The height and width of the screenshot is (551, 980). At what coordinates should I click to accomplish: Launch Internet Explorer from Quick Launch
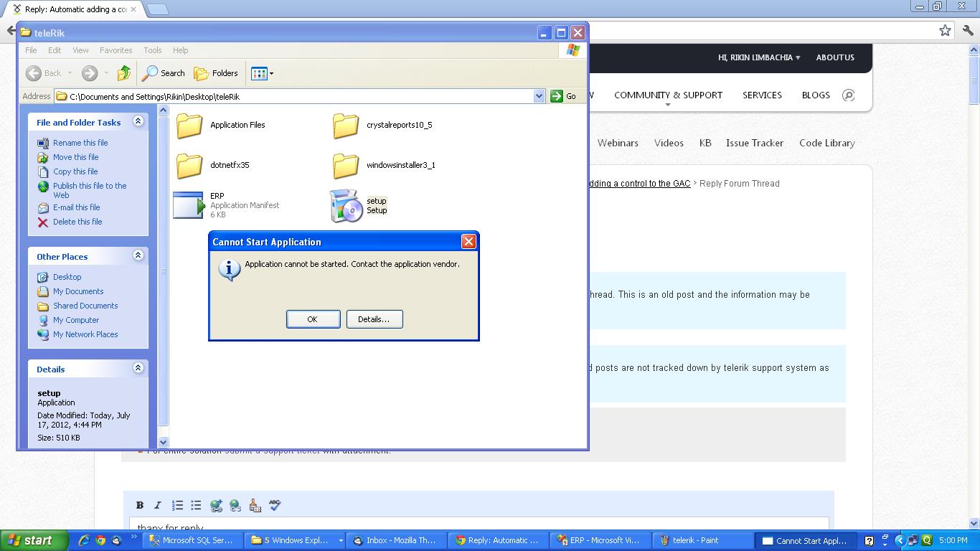[x=84, y=541]
